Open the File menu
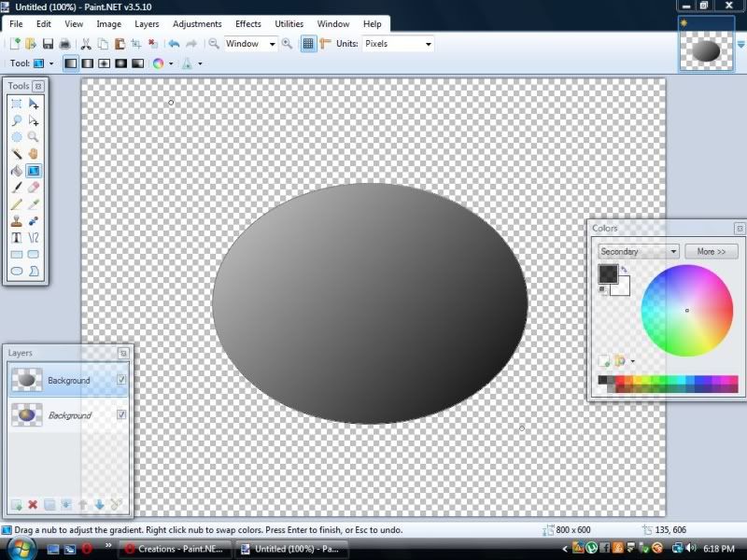 coord(16,24)
